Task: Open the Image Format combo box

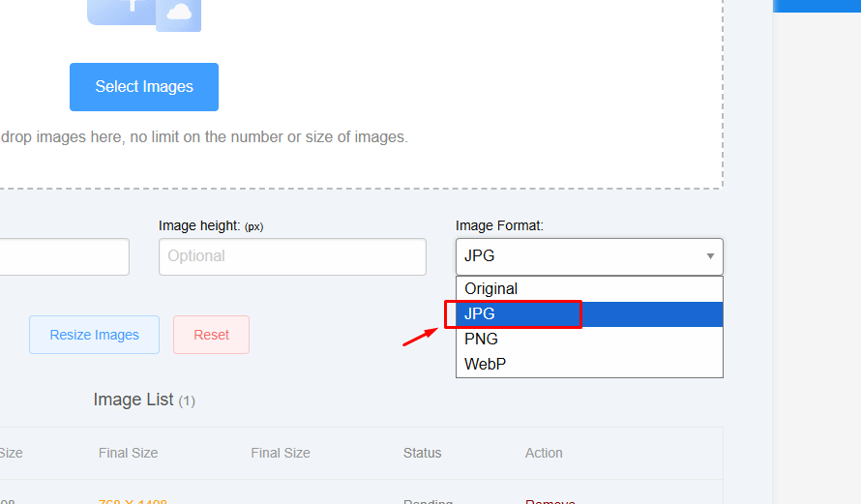Action: [588, 256]
